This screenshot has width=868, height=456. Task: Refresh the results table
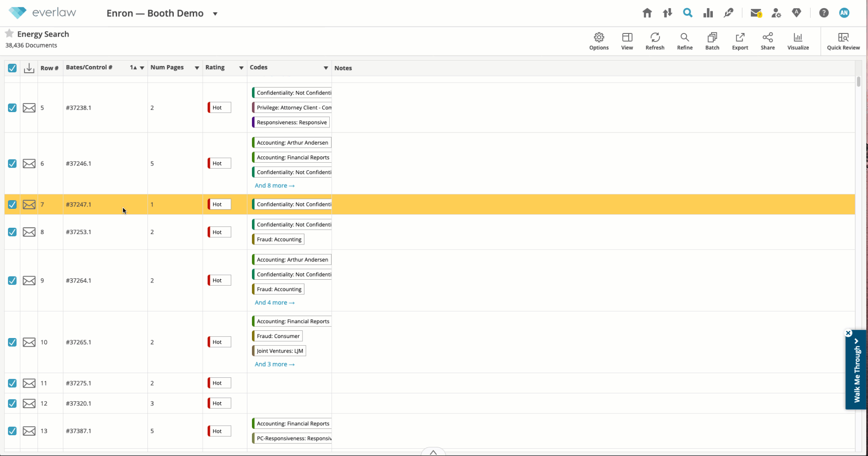click(655, 41)
